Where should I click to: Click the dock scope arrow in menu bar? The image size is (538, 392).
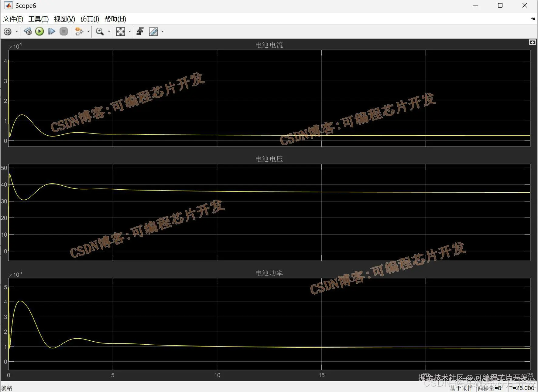(x=533, y=19)
